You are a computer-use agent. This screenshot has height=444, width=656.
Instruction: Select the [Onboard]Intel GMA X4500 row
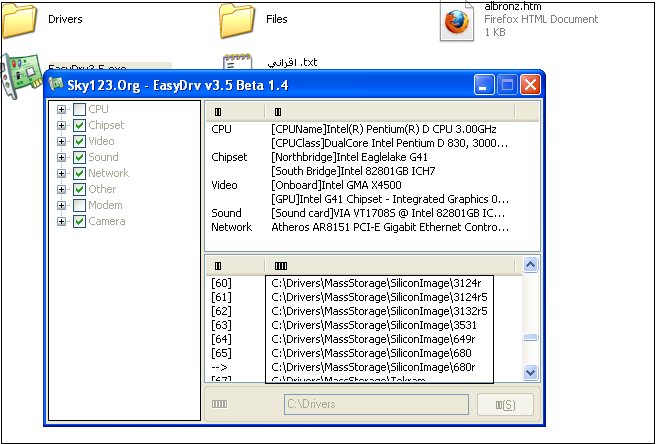tap(360, 185)
